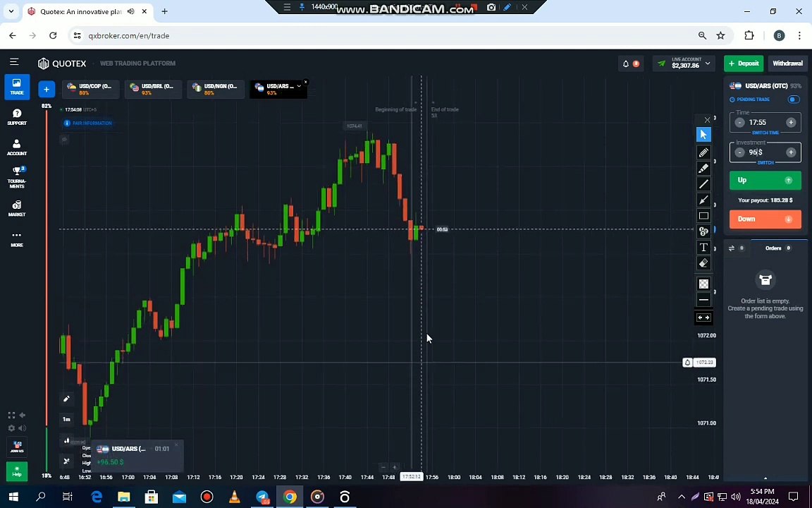Open the Trade section in sidebar
This screenshot has height=508, width=812.
click(x=17, y=87)
